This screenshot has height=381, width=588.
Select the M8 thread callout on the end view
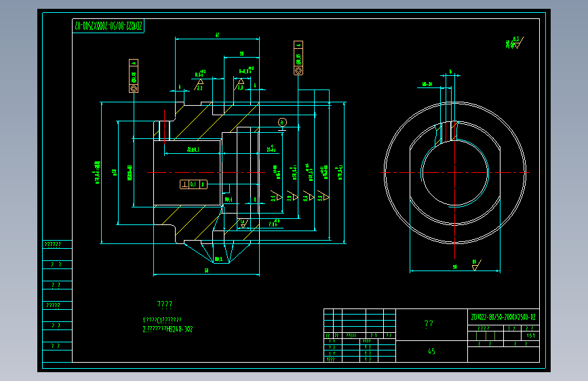[427, 84]
